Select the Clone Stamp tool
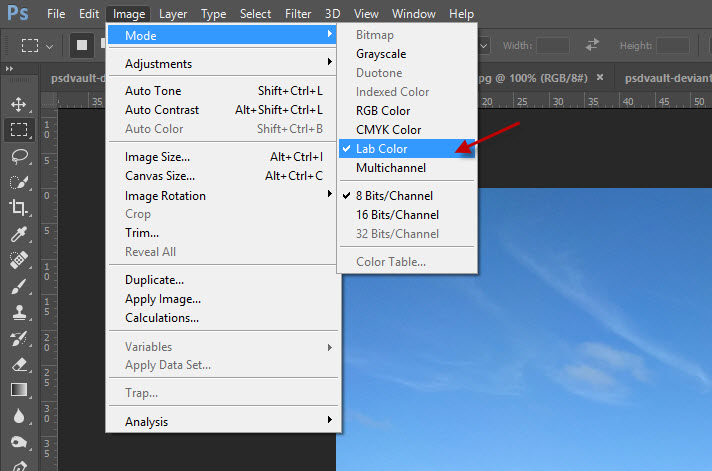712x471 pixels. pos(18,312)
